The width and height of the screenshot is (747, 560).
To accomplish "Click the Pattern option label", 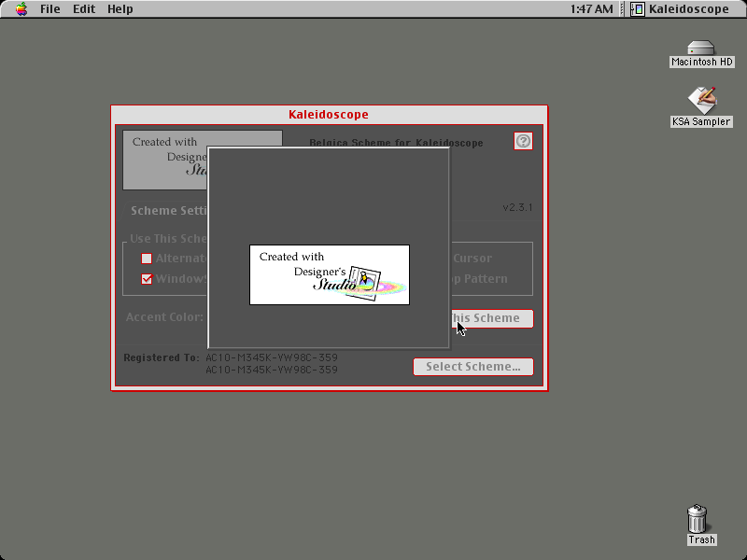I will (x=485, y=278).
